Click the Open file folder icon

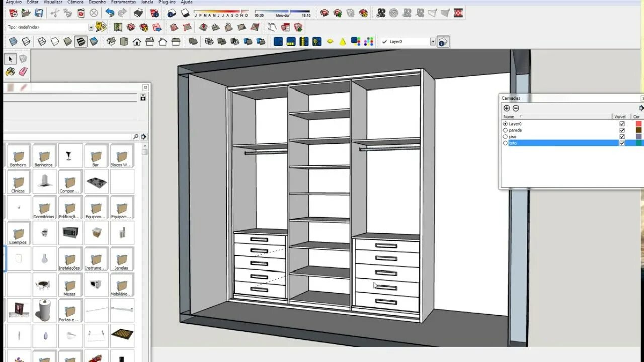26,13
